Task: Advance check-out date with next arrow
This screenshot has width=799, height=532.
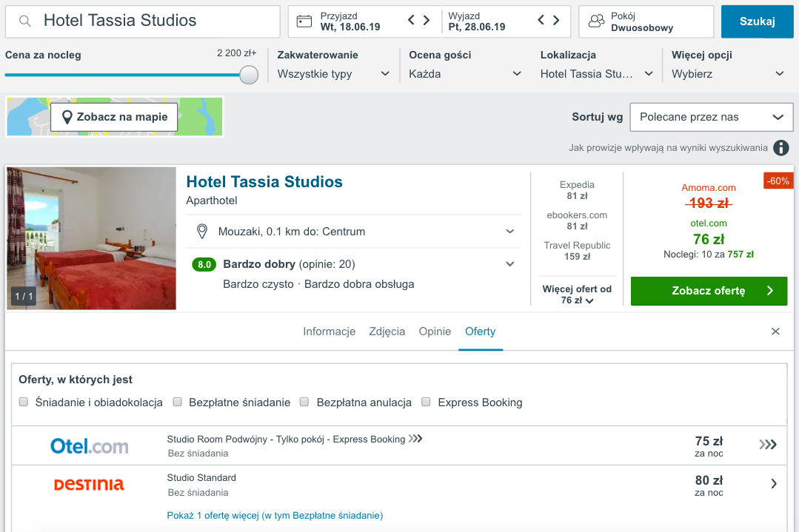Action: tap(555, 21)
